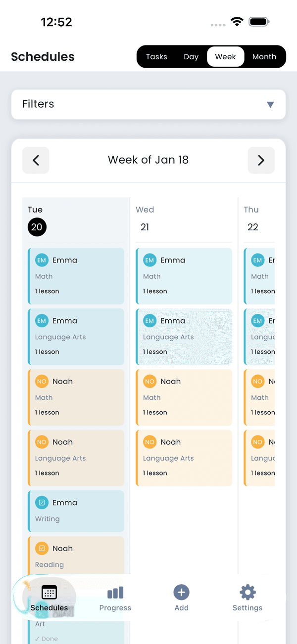297x644 pixels.
Task: Tap Noah's NO avatar on Wednesday Math
Action: (149, 381)
